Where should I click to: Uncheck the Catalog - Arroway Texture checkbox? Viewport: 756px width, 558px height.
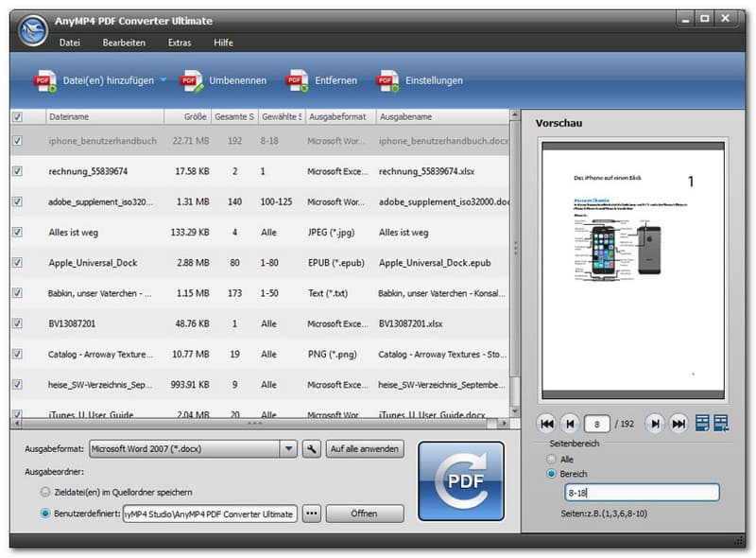pos(17,354)
